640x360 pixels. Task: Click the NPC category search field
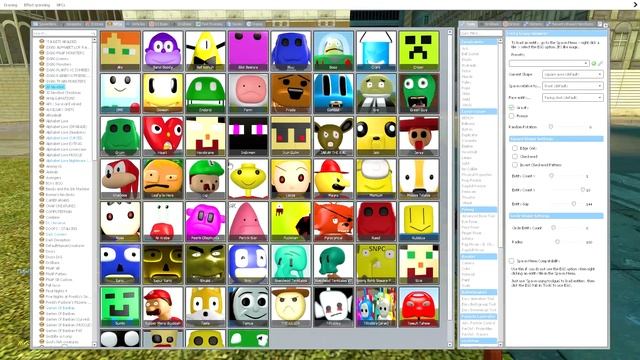64,33
